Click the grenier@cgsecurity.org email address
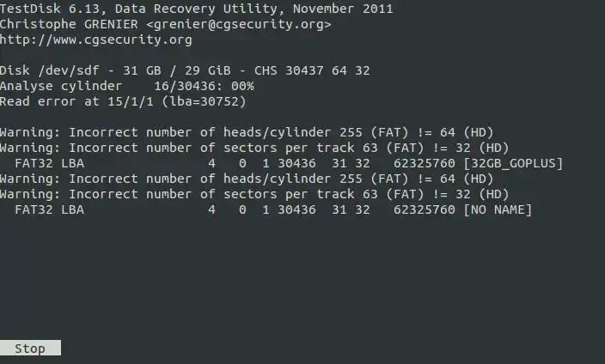The width and height of the screenshot is (605, 364). pos(238,24)
